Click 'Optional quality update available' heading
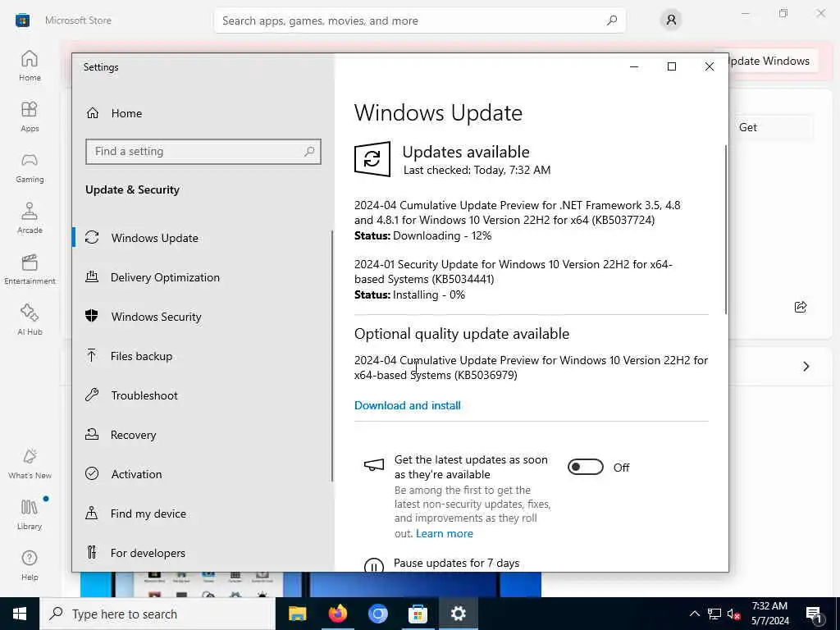 click(x=461, y=334)
